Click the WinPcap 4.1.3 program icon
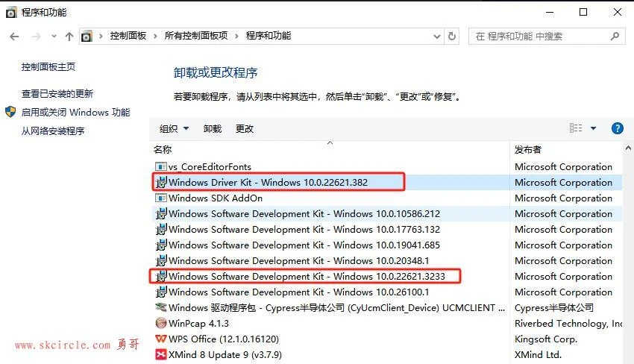The width and height of the screenshot is (634, 364). tap(161, 324)
